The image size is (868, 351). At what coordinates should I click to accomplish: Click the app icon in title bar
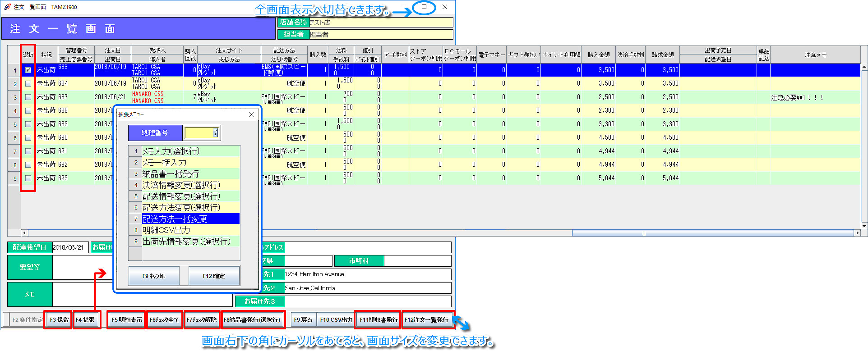point(7,7)
